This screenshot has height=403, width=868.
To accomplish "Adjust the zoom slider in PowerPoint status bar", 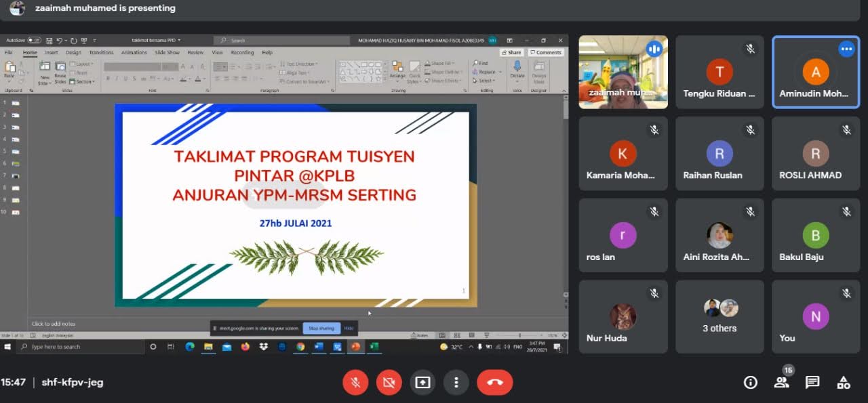I will (519, 335).
